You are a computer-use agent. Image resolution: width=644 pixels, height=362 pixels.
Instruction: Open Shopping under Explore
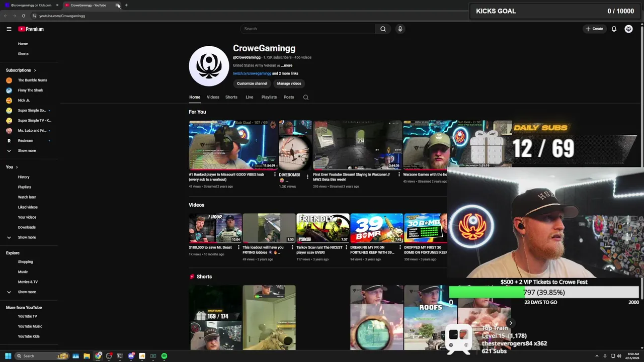pos(25,261)
